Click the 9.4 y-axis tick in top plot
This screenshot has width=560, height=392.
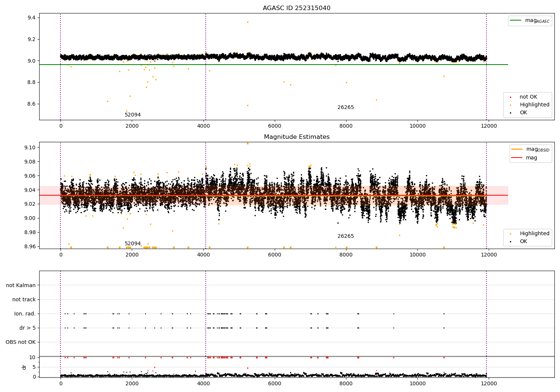(31, 18)
